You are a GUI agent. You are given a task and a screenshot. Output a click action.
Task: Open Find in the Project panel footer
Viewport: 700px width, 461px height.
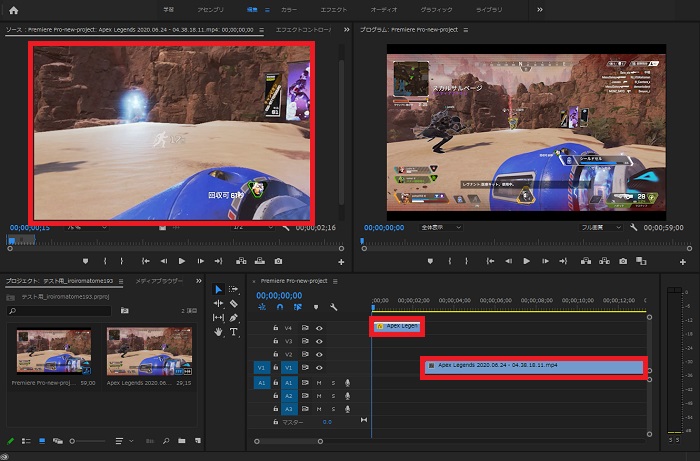pos(166,441)
